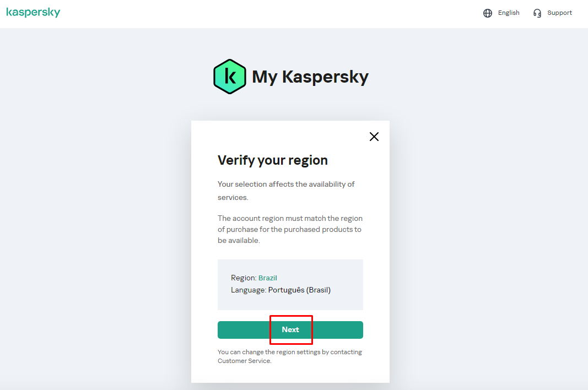Click the account region must match paragraph
The height and width of the screenshot is (390, 588).
(x=290, y=229)
